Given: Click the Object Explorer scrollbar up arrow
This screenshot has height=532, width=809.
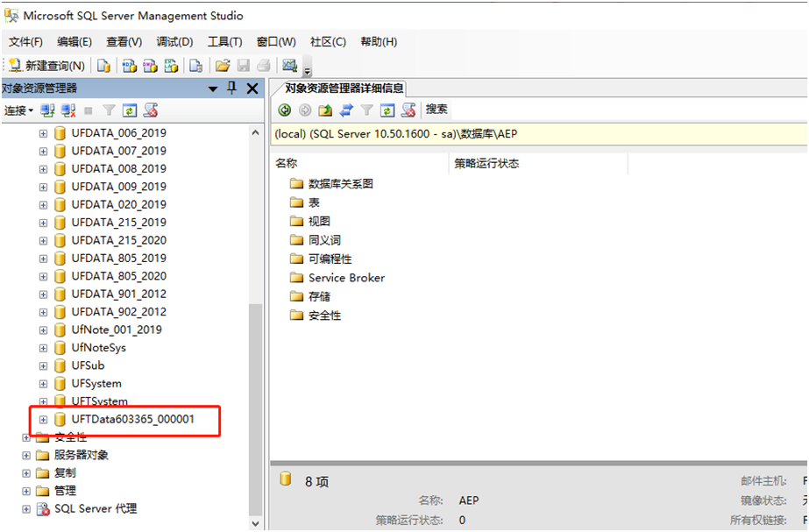Looking at the screenshot, I should [255, 132].
